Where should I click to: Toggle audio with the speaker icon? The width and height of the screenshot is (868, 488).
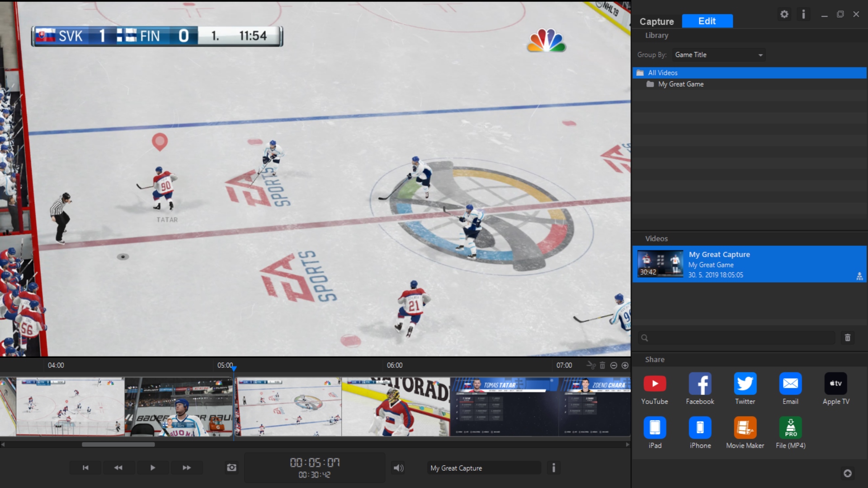(x=398, y=468)
